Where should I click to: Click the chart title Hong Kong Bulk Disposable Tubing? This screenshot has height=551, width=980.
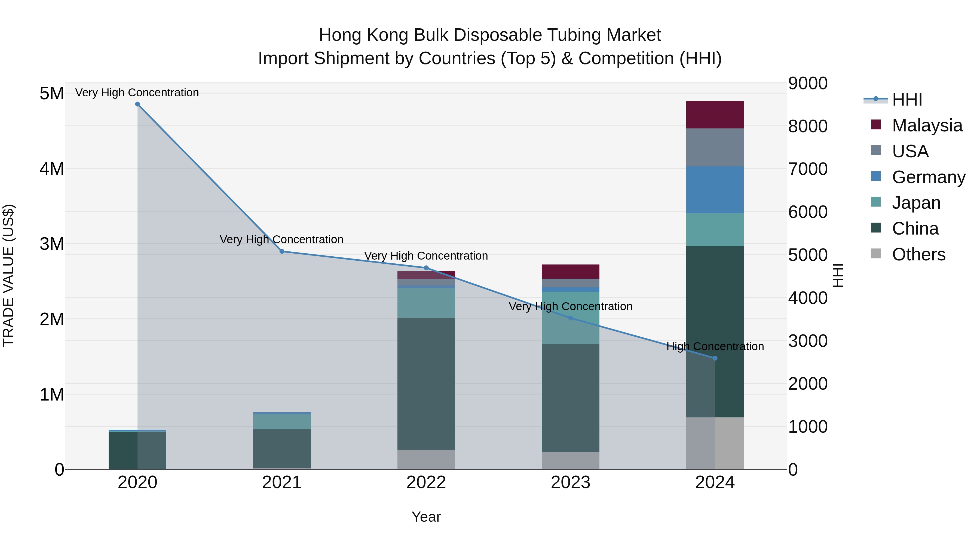click(x=490, y=35)
